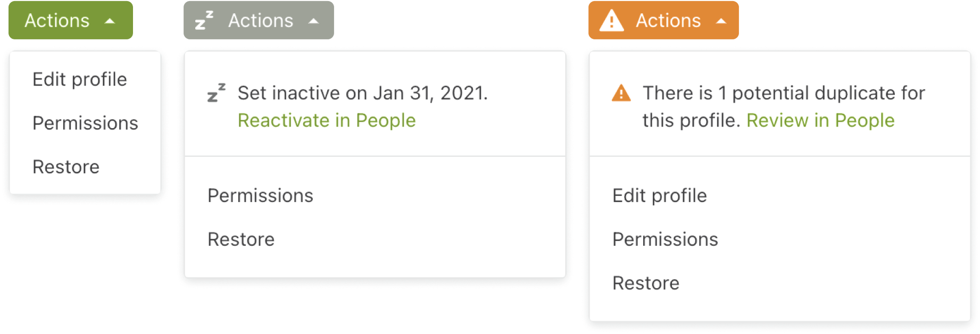Click the orange warning icon beside duplicate notice
The image size is (980, 334).
click(621, 93)
